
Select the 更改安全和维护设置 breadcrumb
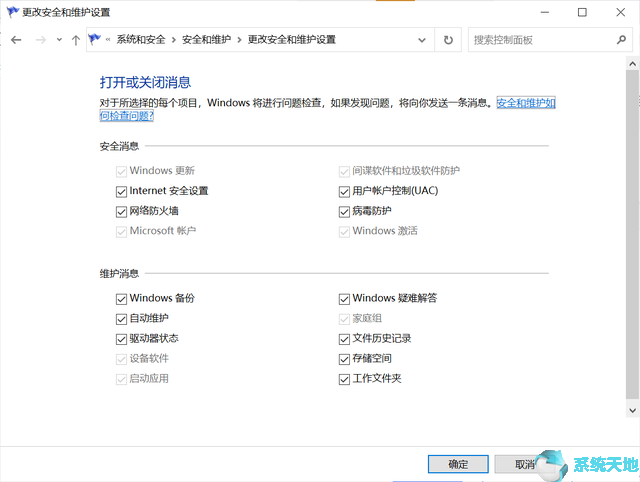point(291,40)
